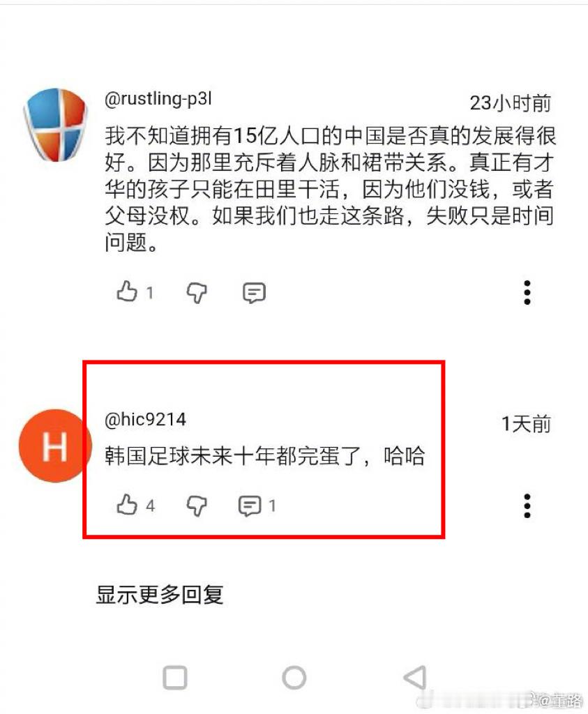The height and width of the screenshot is (714, 588).
Task: Open hic9214 orange H avatar
Action: pos(55,446)
